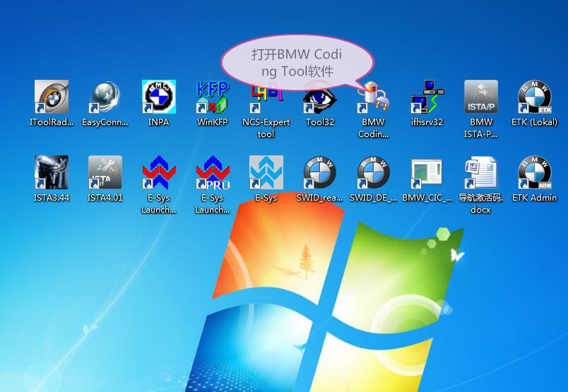This screenshot has width=568, height=392.
Task: Select the BMW Coding Tool icon
Action: click(374, 97)
